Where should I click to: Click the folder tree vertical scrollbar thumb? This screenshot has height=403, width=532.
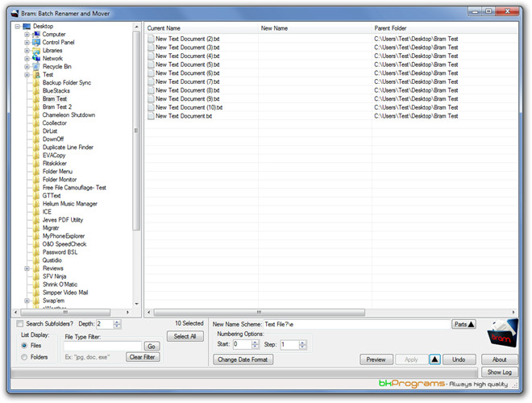136,131
